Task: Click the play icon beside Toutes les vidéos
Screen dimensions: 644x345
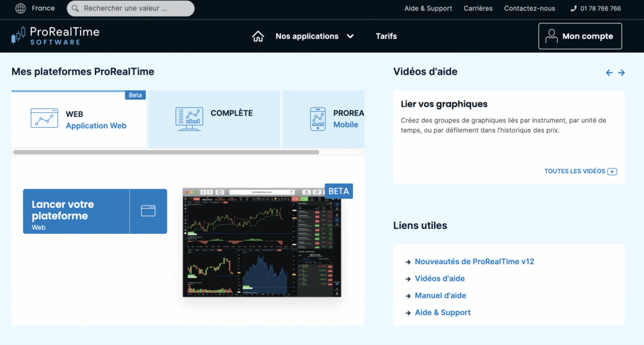Action: [x=613, y=172]
